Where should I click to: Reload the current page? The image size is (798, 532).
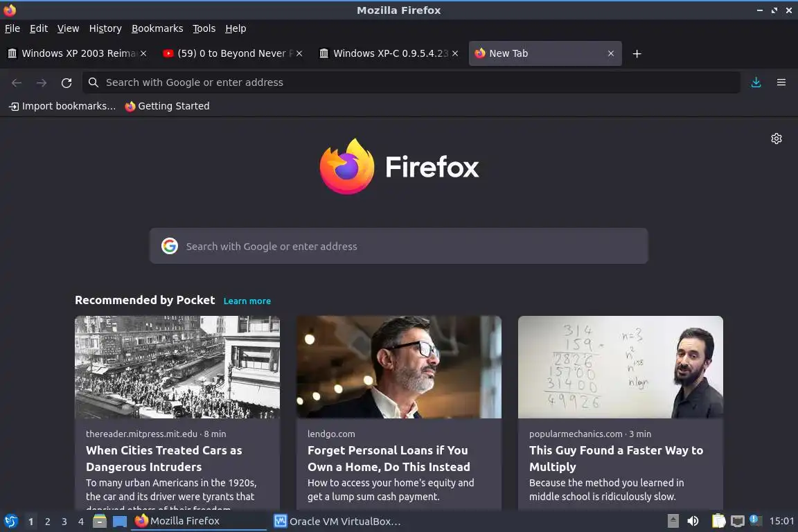click(x=66, y=82)
